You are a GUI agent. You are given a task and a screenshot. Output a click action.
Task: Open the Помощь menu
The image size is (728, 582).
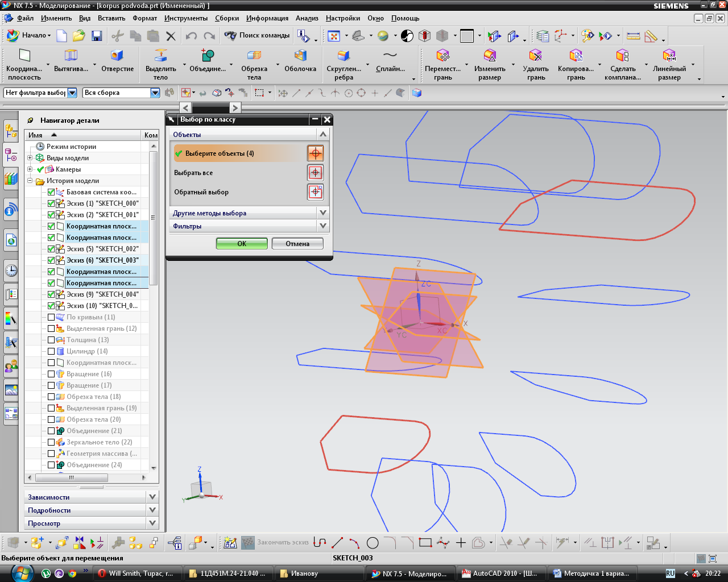click(406, 18)
